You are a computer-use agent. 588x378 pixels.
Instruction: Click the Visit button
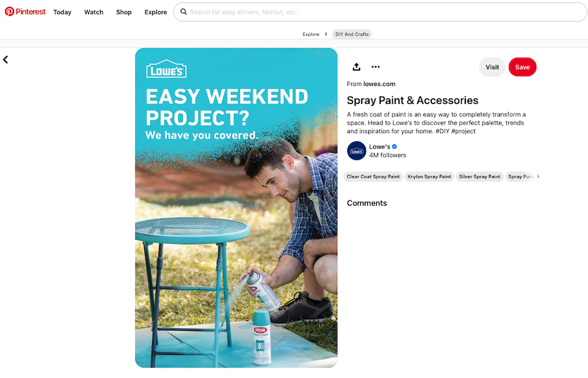click(x=492, y=66)
